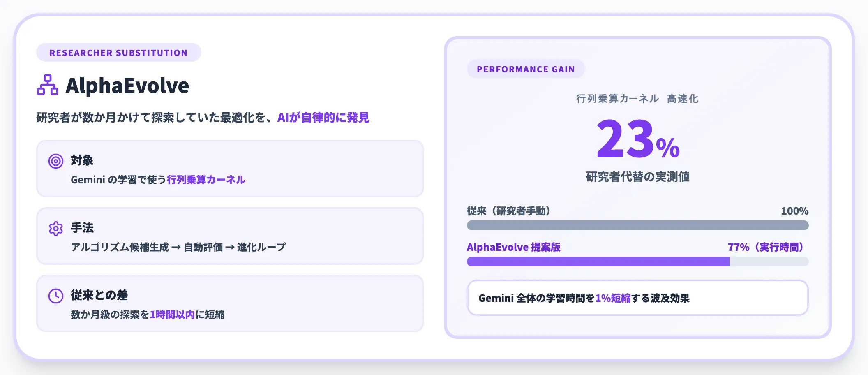Click the 行列乗算カーネル highlighted link in 対象 card

click(x=206, y=180)
